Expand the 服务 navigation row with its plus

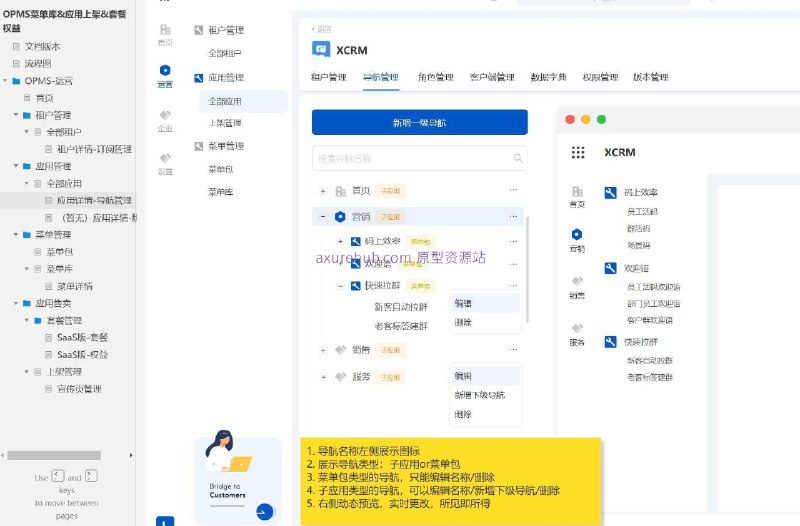[x=323, y=377]
